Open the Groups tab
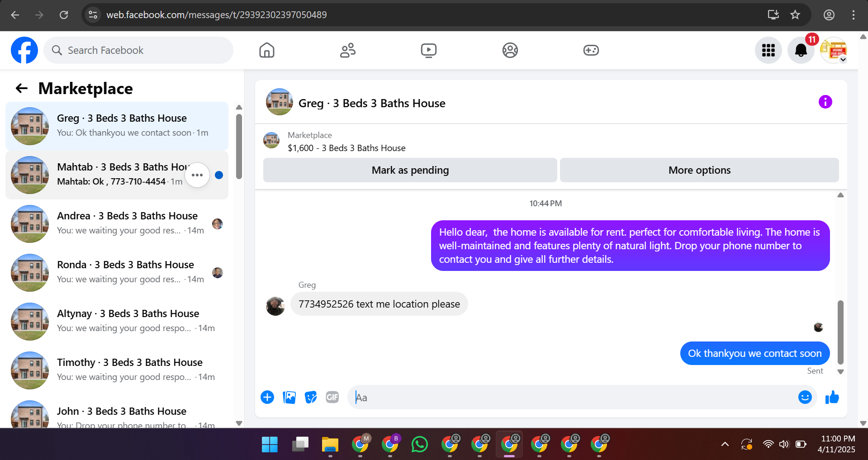The image size is (868, 460). [x=510, y=50]
